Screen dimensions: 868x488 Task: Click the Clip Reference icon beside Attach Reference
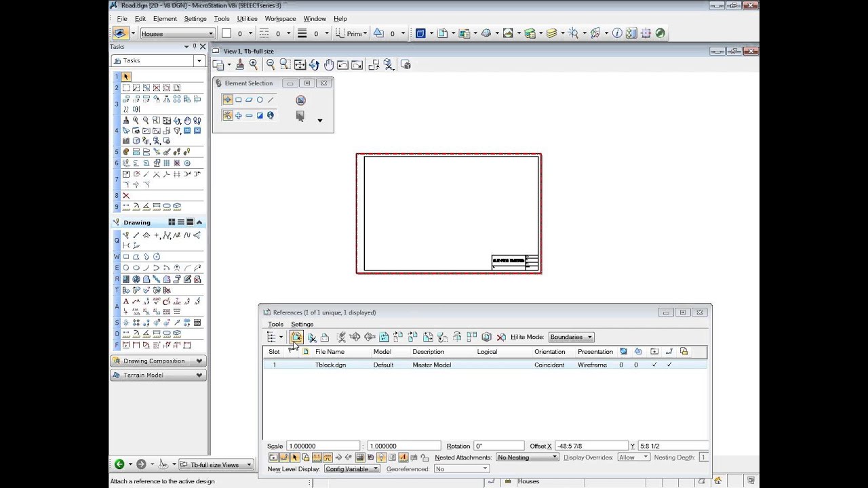coord(311,337)
